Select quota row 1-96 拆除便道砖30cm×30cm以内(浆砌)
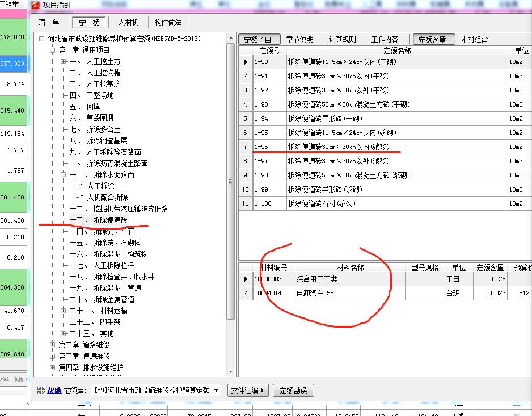The image size is (532, 416). [x=385, y=147]
